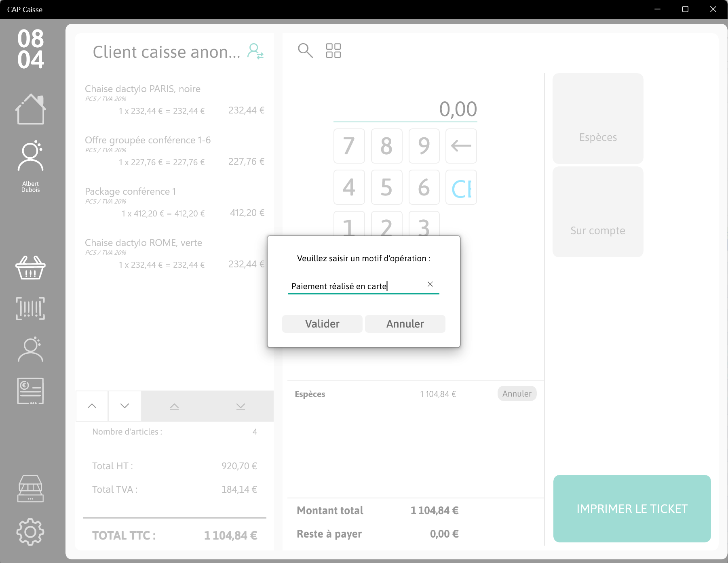Open the shopping basket icon

31,267
